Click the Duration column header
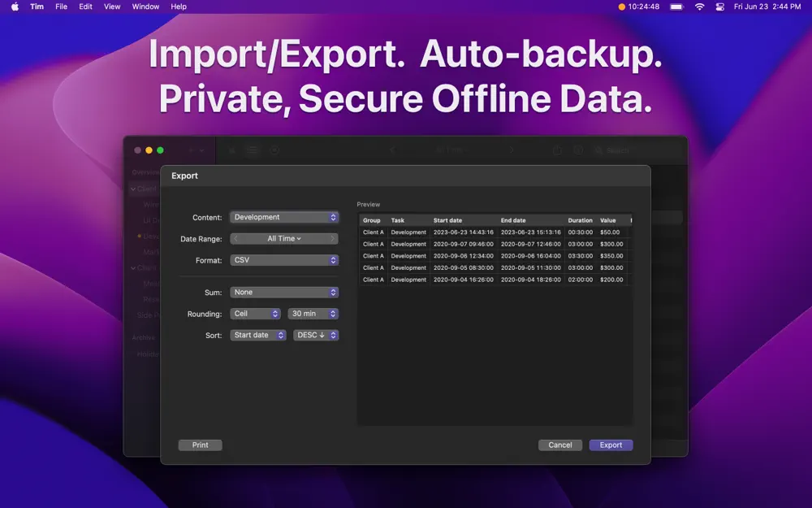Image resolution: width=812 pixels, height=508 pixels. click(x=580, y=220)
